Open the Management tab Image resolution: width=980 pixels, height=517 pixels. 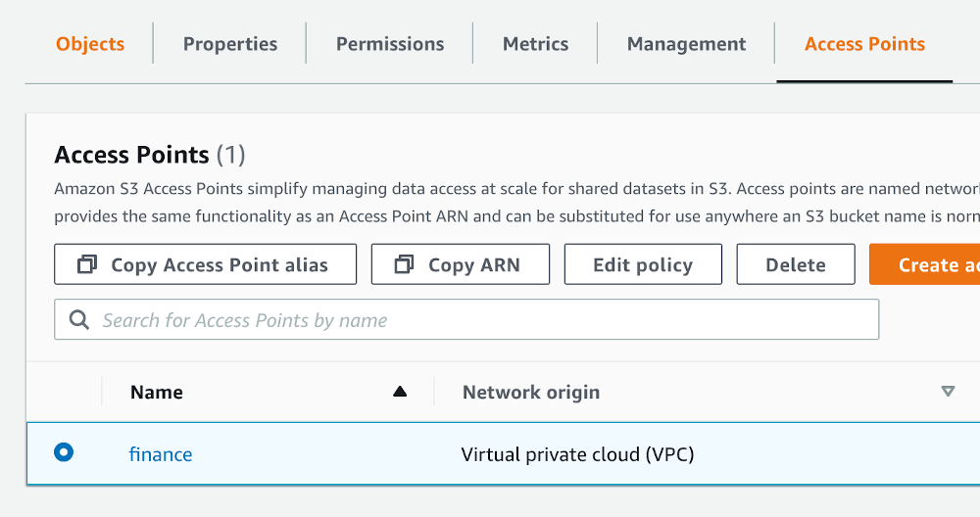(x=686, y=44)
